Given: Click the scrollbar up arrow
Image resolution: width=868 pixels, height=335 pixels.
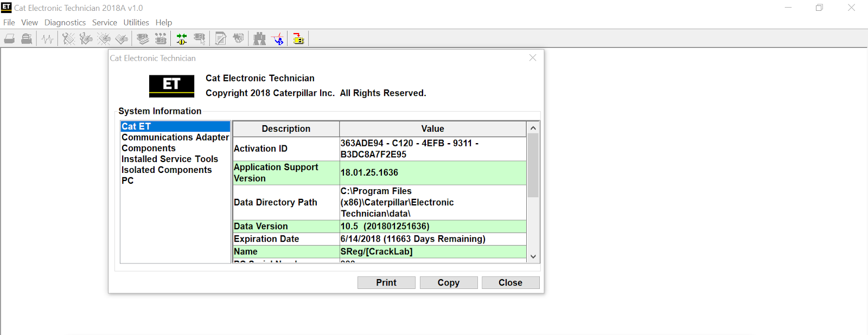Looking at the screenshot, I should tap(533, 128).
